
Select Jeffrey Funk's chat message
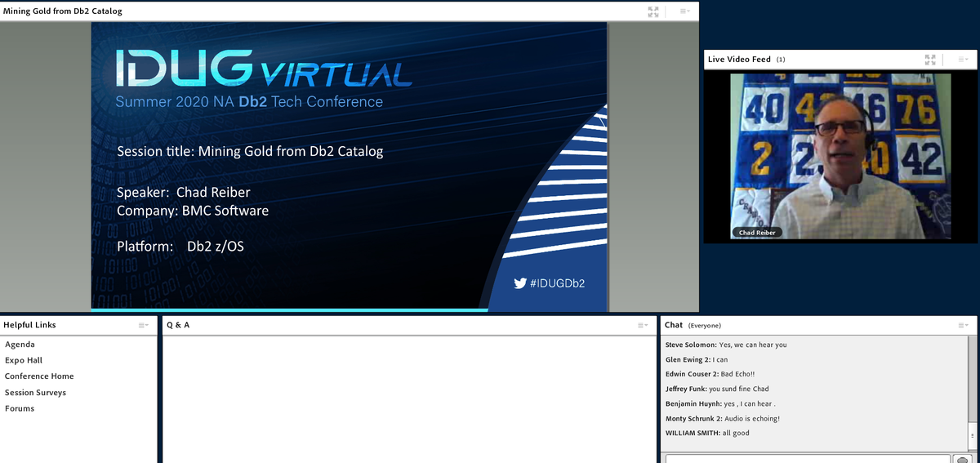[717, 389]
